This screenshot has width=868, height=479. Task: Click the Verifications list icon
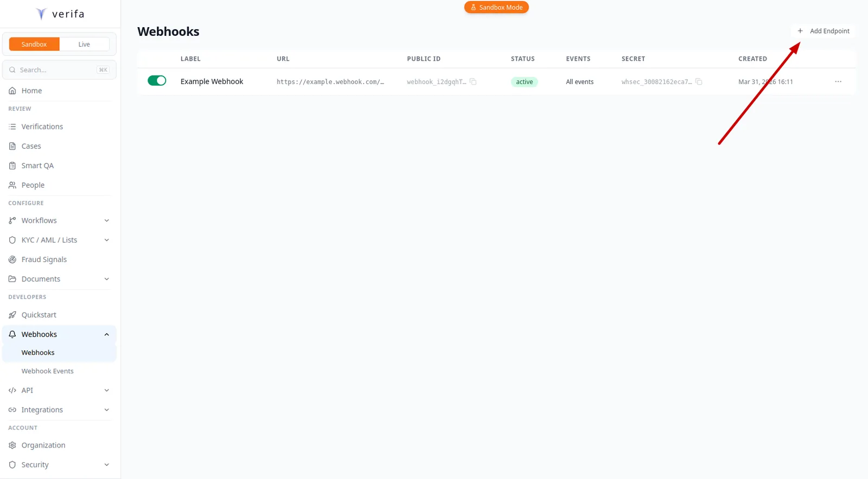pos(12,126)
